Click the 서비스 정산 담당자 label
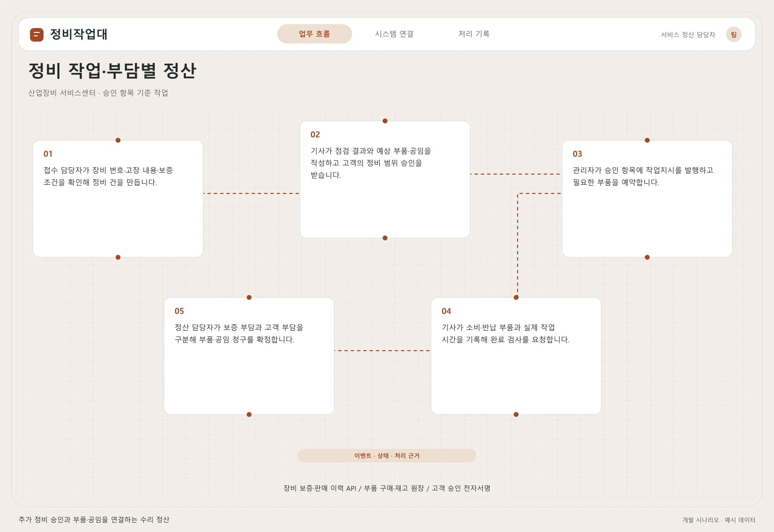Screen dimensions: 774x532 [x=688, y=35]
